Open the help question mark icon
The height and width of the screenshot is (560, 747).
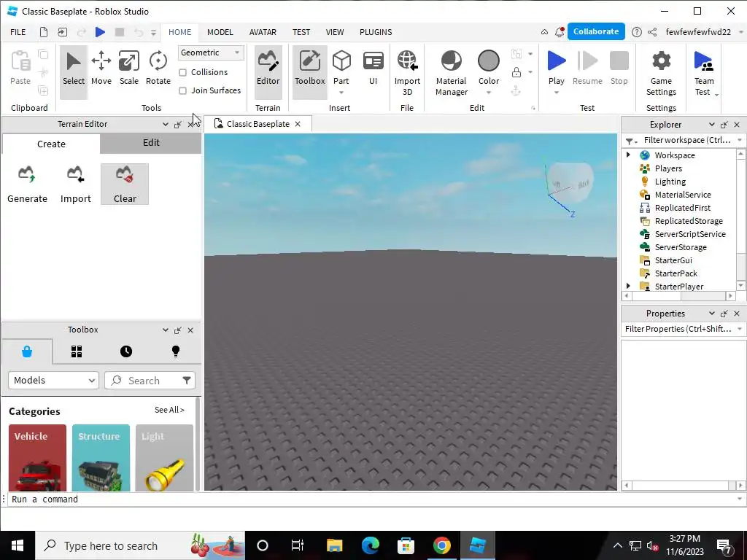point(636,32)
